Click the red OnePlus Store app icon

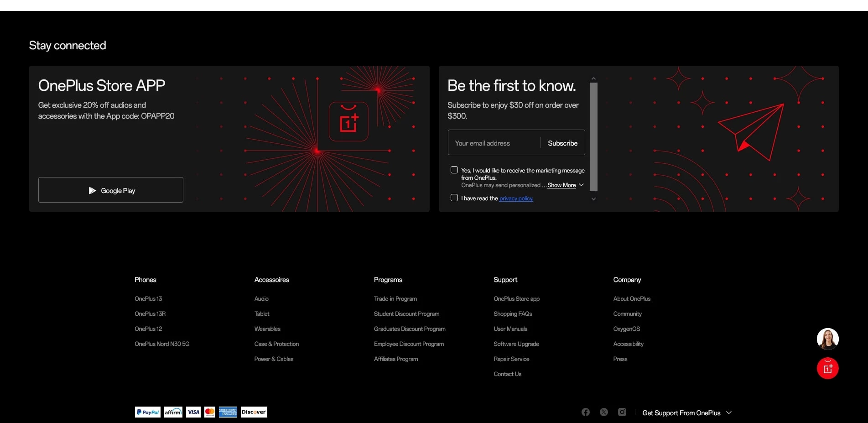[827, 368]
